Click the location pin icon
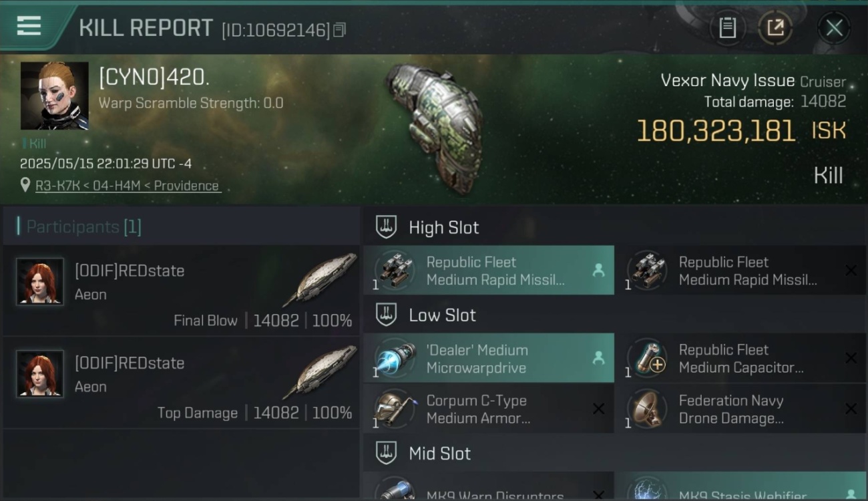868x501 pixels. pyautogui.click(x=25, y=185)
